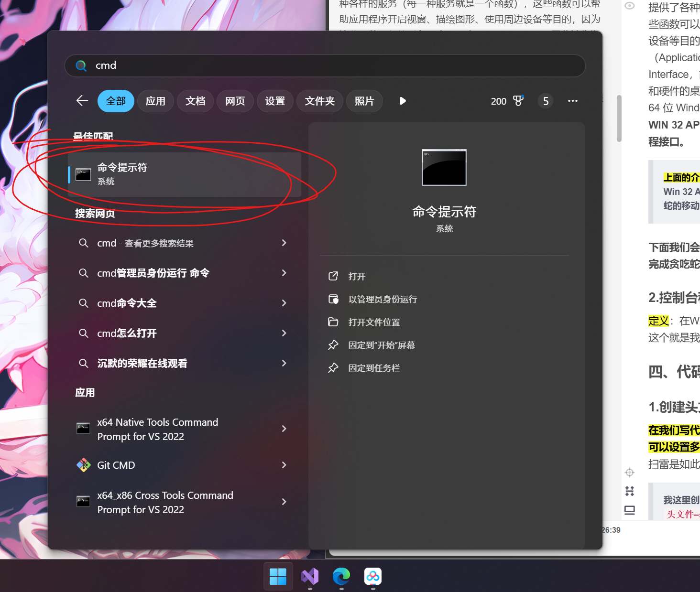
Task: Click the back arrow to exit search
Action: pyautogui.click(x=82, y=101)
